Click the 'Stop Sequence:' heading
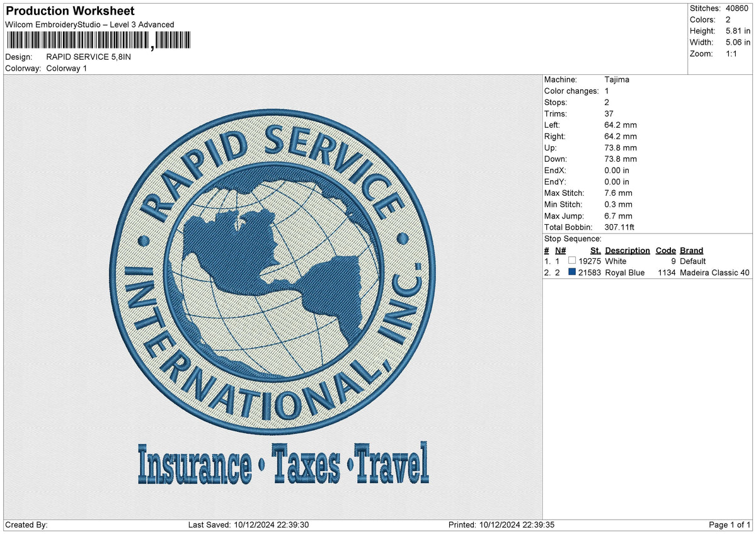Viewport: 756px width, 534px height. pyautogui.click(x=573, y=239)
